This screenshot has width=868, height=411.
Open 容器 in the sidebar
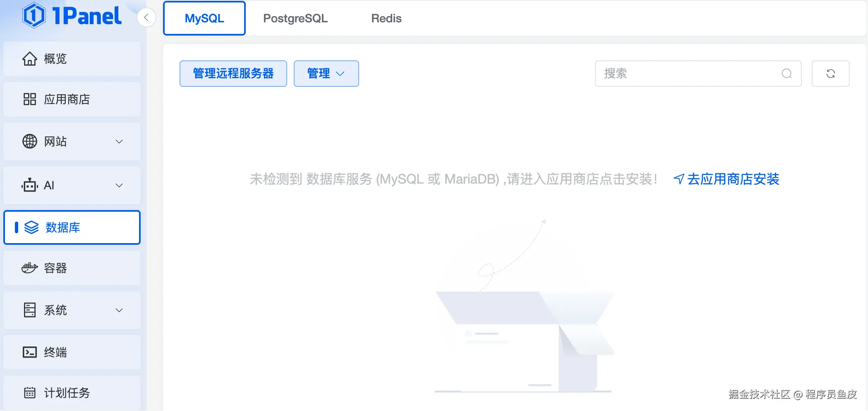click(72, 268)
